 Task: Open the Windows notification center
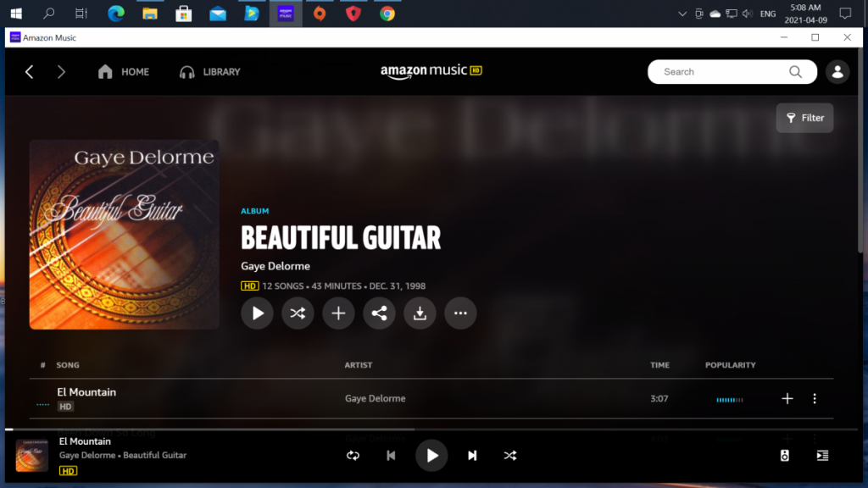(845, 14)
